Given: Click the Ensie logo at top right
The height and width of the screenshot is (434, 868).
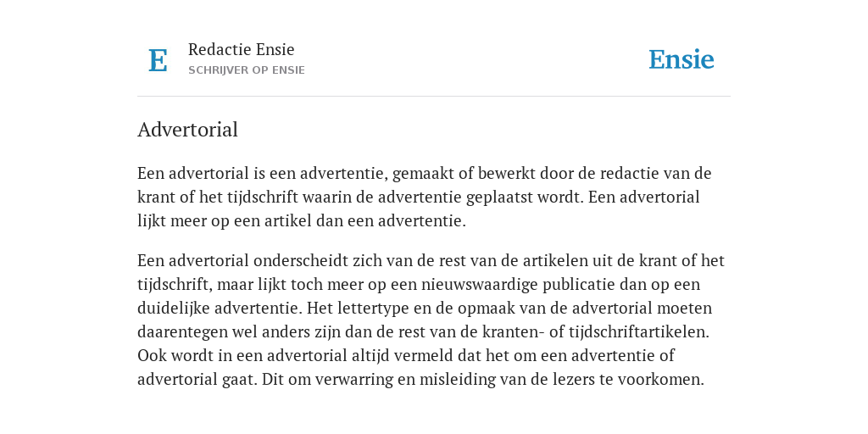Looking at the screenshot, I should click(x=682, y=59).
